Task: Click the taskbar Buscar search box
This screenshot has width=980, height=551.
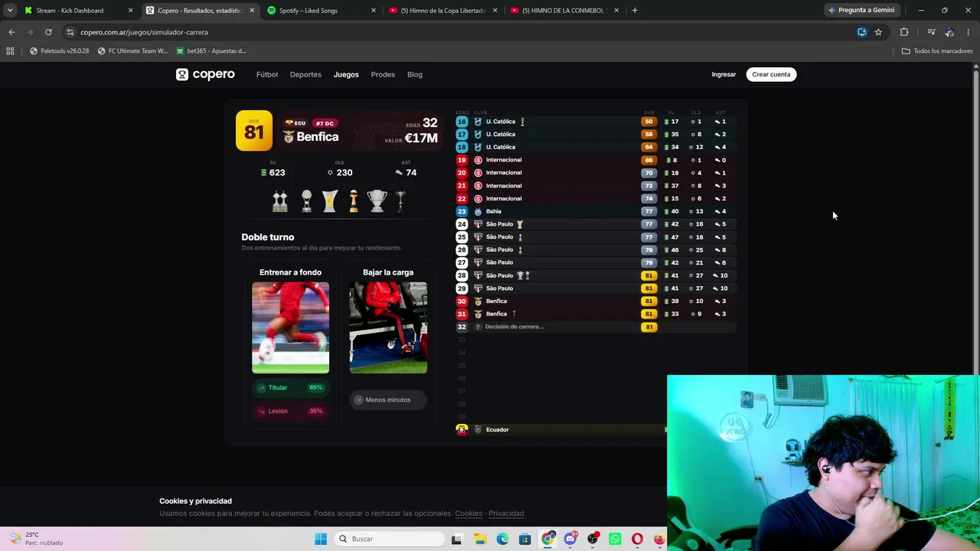Action: pyautogui.click(x=390, y=539)
